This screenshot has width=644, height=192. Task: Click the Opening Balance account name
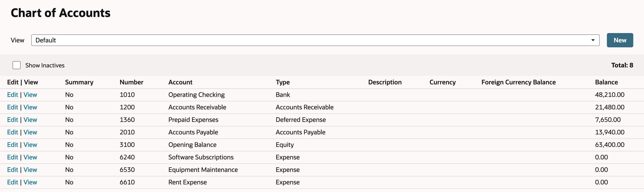[x=192, y=145]
